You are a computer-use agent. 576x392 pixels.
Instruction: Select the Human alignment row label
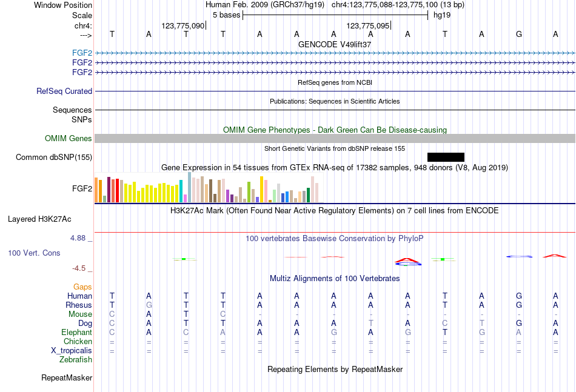[x=79, y=296]
